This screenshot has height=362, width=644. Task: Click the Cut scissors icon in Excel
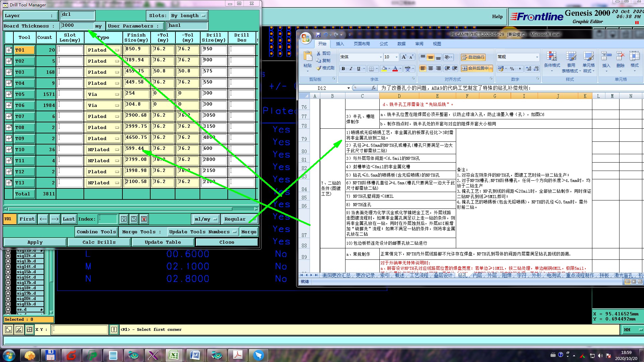click(318, 53)
